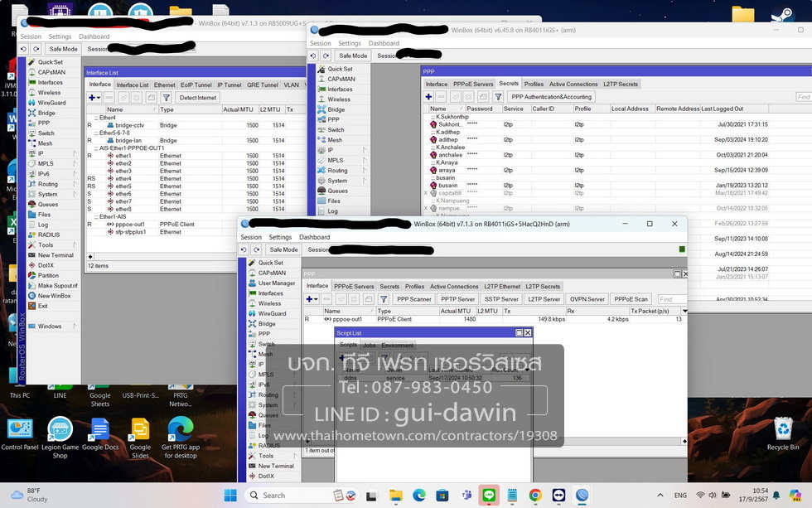Toggle Safe Mode in the v6.45.8 WinBox
Image resolution: width=812 pixels, height=508 pixels.
click(353, 56)
